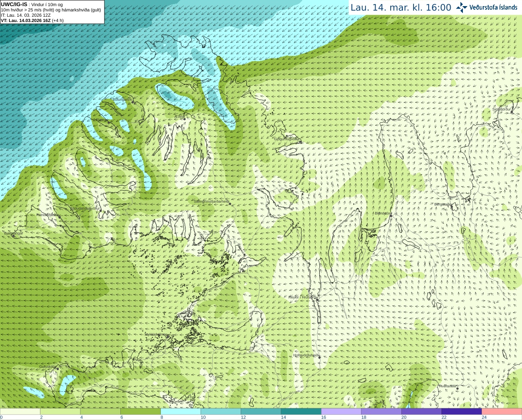Screen dimensions: 522x420
Task: Click the '10m hviður > 25 m/s' description line
Action: pyautogui.click(x=51, y=10)
